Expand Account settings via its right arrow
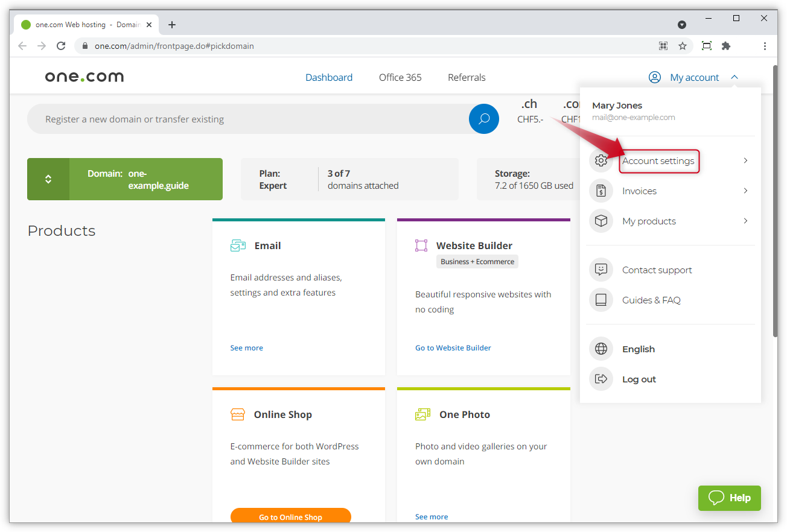The image size is (787, 532). click(x=745, y=160)
